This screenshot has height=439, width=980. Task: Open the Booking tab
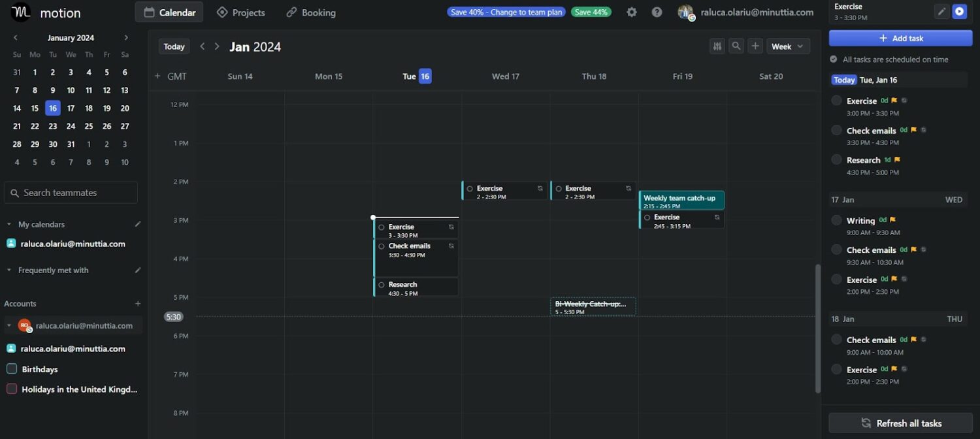click(310, 12)
